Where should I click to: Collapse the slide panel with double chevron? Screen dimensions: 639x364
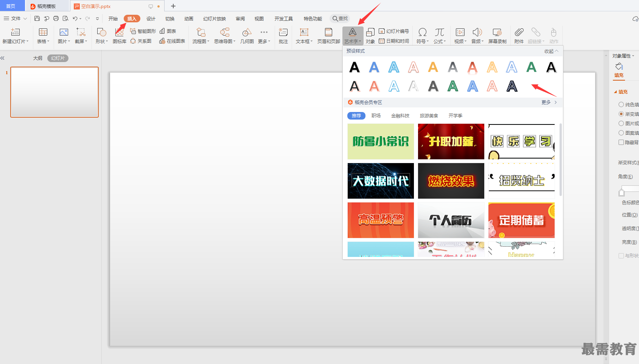pyautogui.click(x=3, y=58)
